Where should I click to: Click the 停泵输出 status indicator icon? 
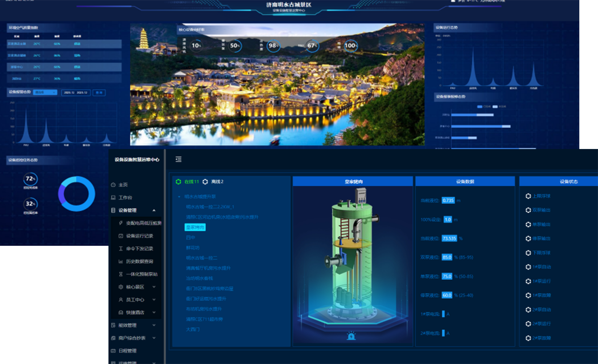[528, 239]
